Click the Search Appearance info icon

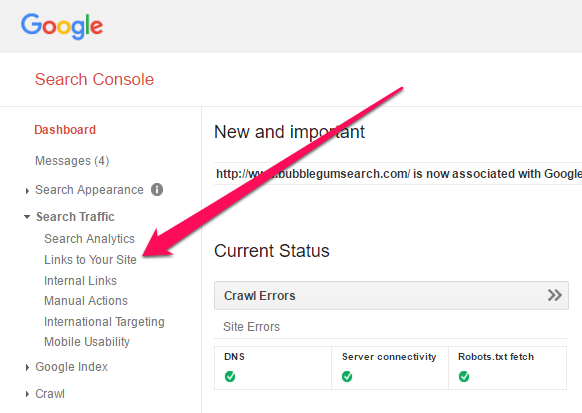[157, 190]
